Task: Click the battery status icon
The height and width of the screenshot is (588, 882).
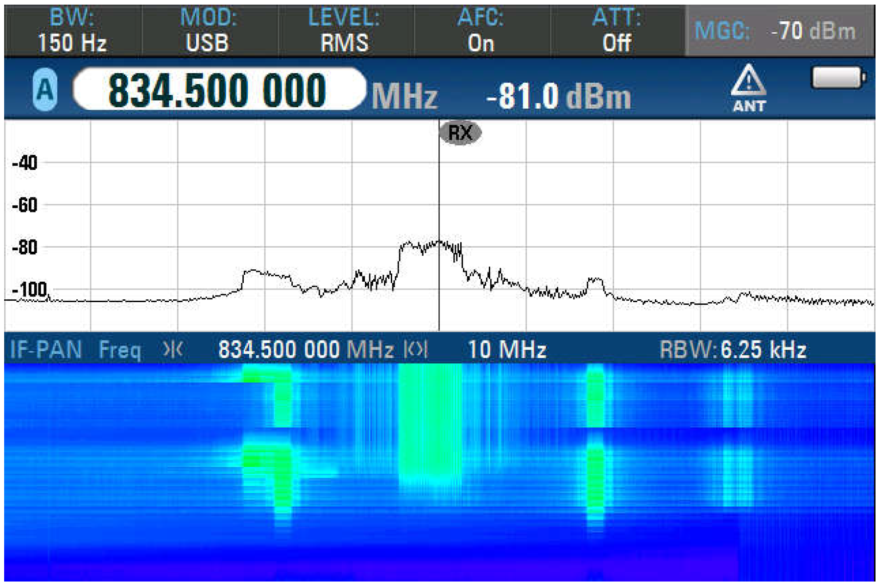Action: 838,78
